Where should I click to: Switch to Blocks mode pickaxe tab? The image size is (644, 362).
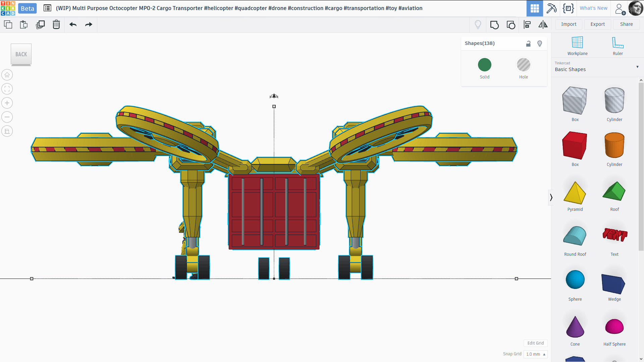(551, 8)
